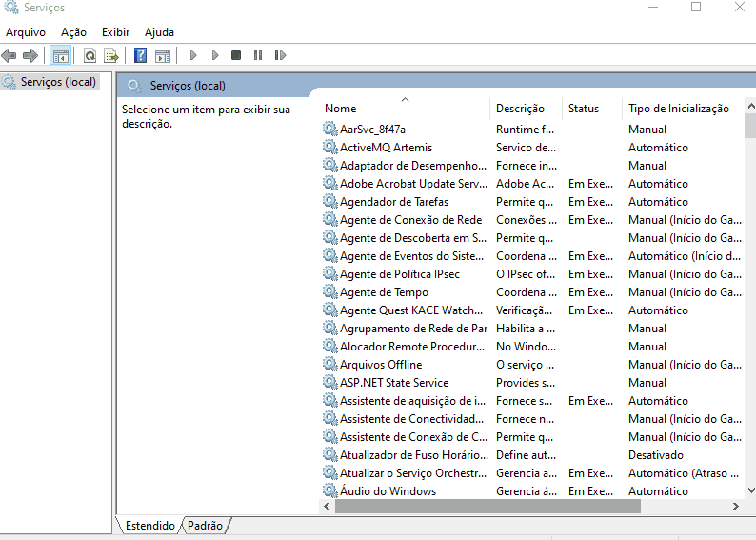
Task: Click the Áudio do Windows gear icon
Action: coord(329,490)
